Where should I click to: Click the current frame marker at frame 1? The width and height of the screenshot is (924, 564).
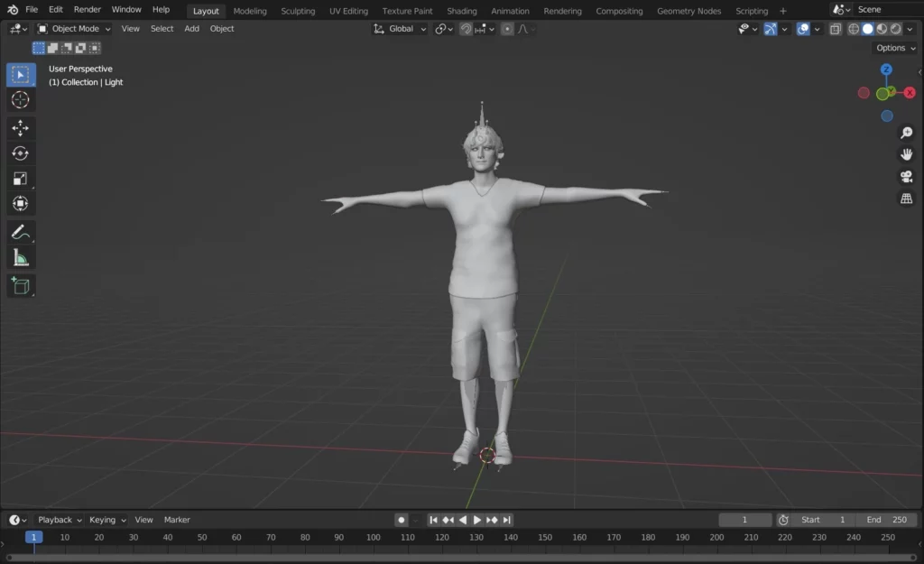(33, 538)
